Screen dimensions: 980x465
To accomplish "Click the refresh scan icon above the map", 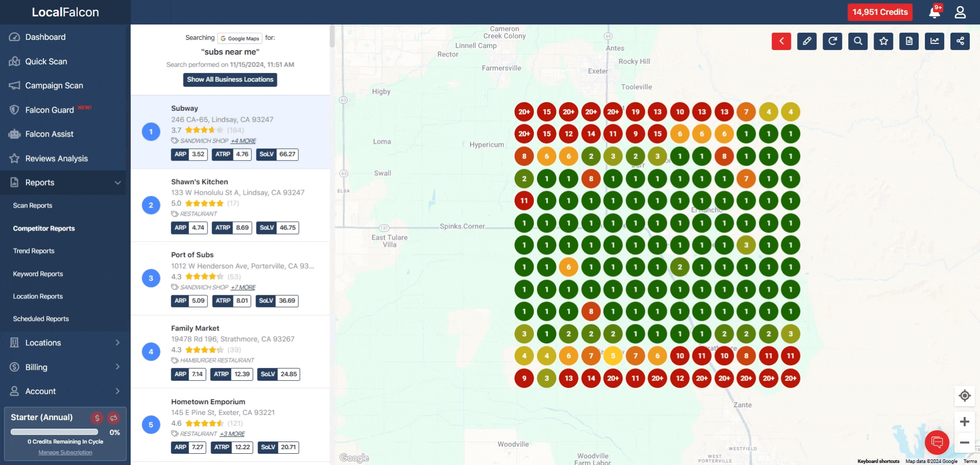I will pos(832,41).
